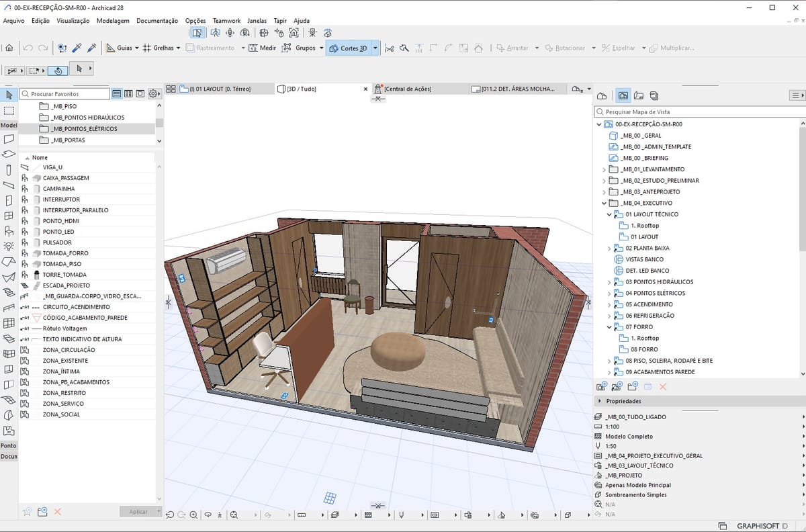Click the save current view camera icon
This screenshot has width=806, height=532.
click(601, 386)
